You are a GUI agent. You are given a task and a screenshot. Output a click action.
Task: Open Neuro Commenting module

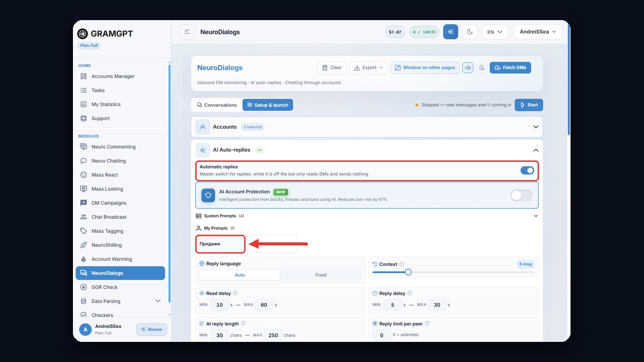[121, 147]
